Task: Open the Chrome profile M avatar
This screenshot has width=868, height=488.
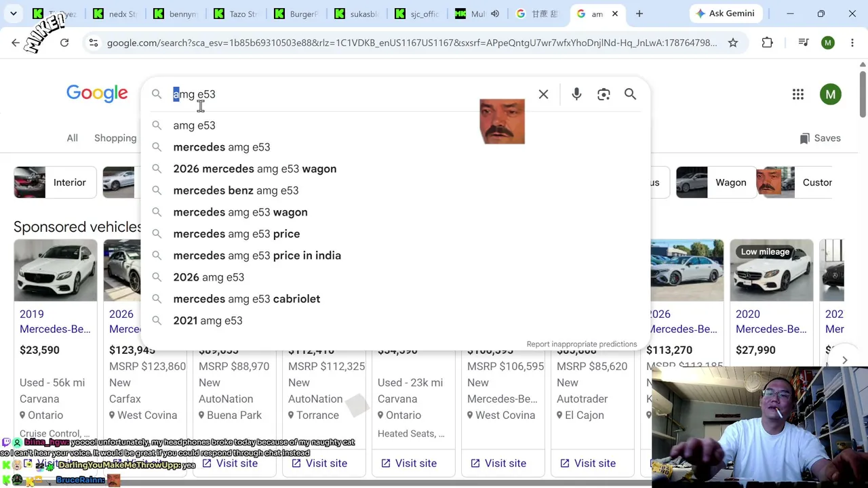Action: [x=828, y=43]
